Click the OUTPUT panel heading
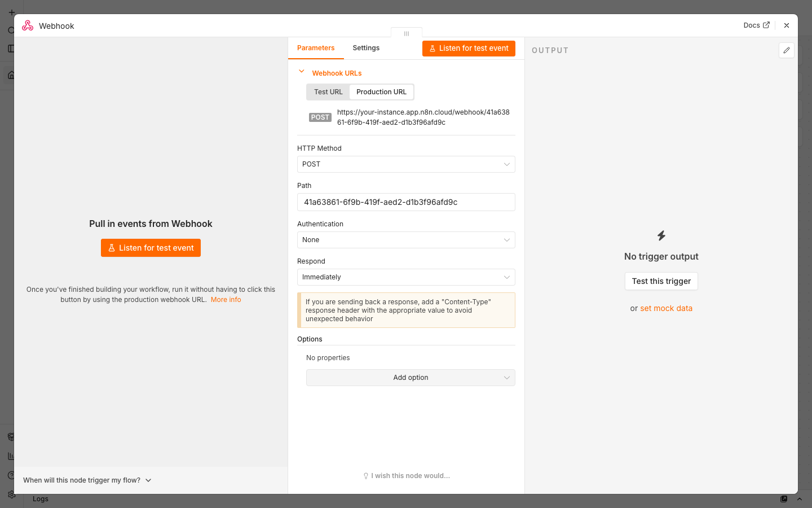This screenshot has height=508, width=812. point(550,50)
